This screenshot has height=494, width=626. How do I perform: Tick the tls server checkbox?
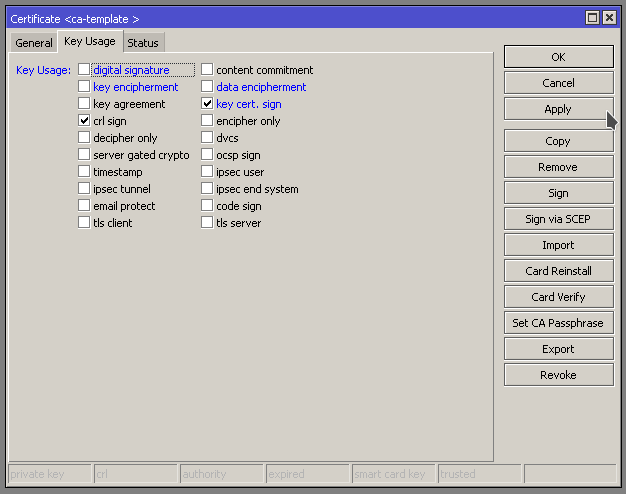click(x=207, y=223)
